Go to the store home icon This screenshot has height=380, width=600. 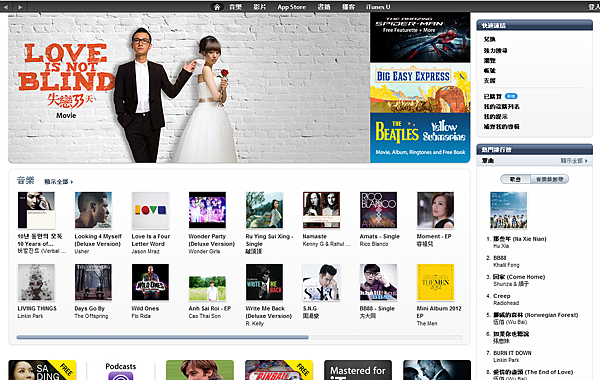pos(217,7)
